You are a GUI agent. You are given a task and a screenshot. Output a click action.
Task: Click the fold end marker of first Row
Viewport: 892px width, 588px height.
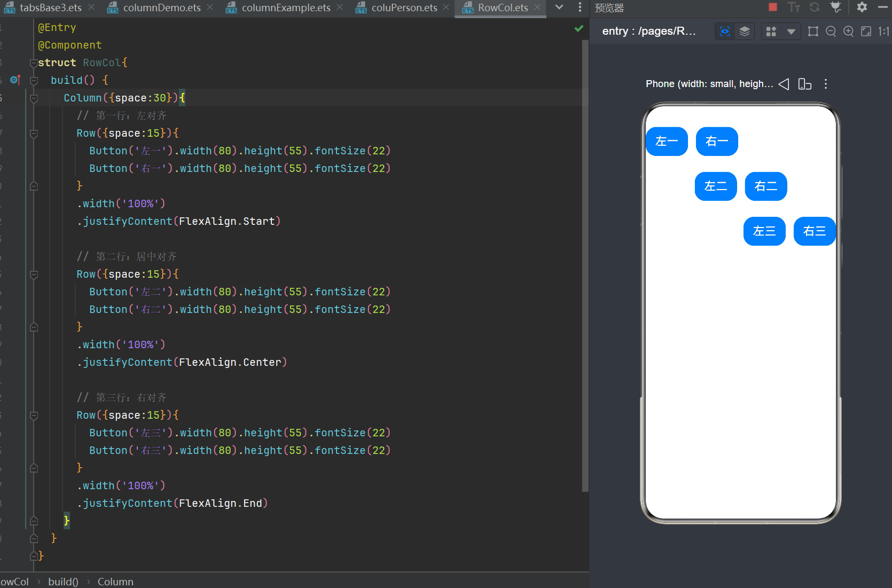click(34, 186)
